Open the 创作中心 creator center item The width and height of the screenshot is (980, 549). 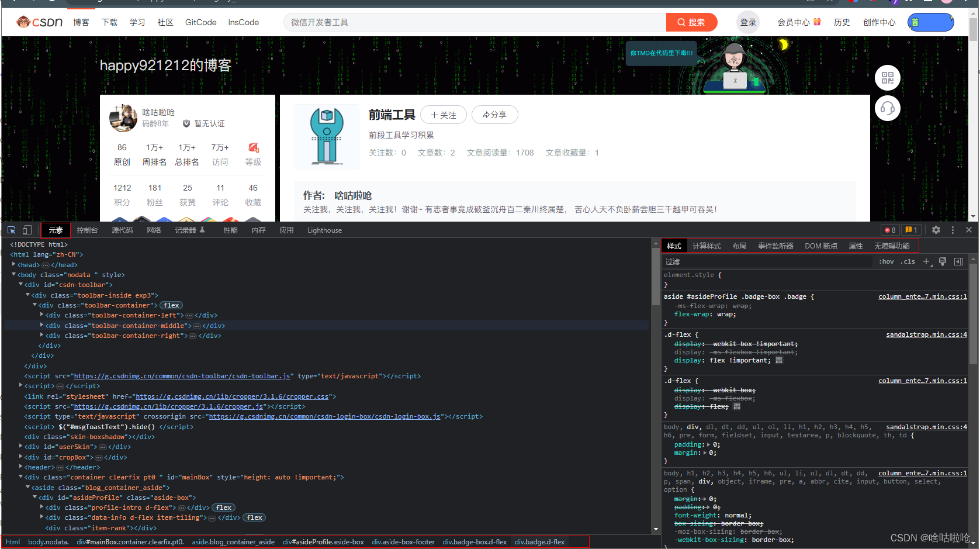tap(879, 22)
